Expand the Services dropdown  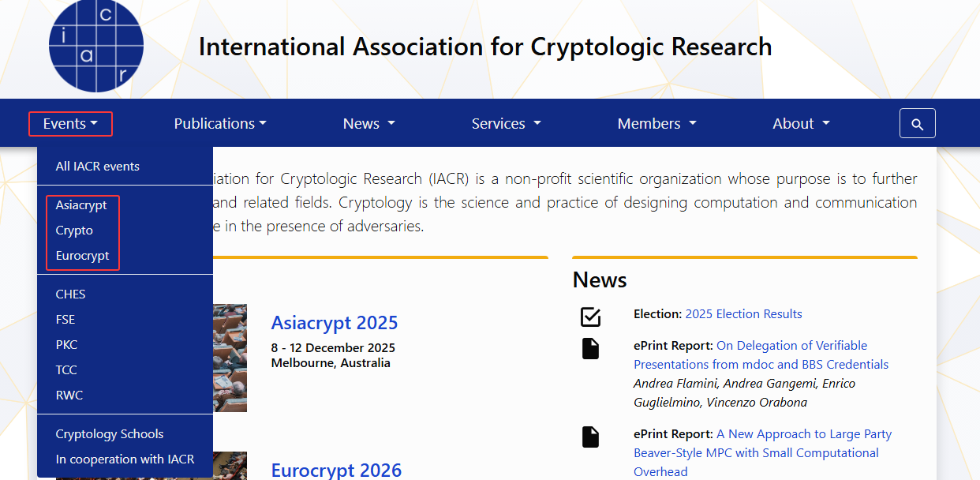506,124
